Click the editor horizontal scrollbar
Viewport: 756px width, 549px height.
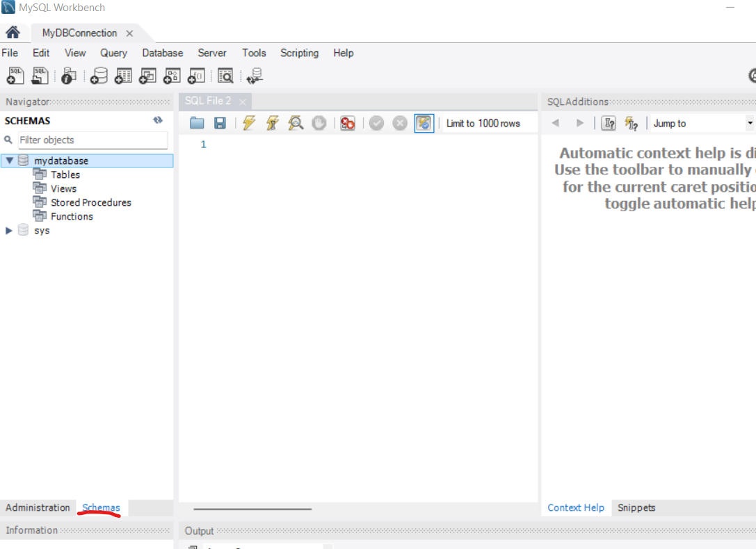[252, 509]
